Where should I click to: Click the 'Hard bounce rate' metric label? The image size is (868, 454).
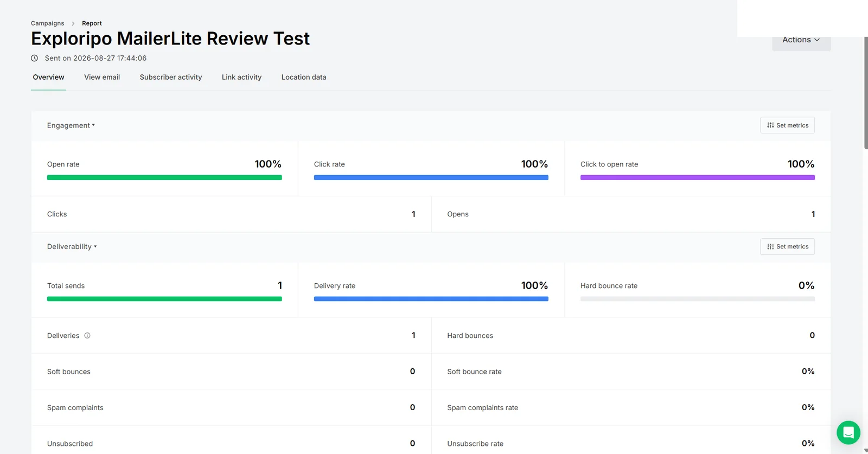pyautogui.click(x=609, y=286)
